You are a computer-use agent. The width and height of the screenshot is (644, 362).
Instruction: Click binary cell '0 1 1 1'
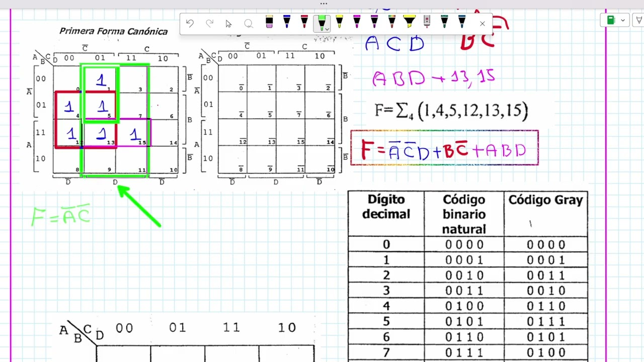pos(464,352)
